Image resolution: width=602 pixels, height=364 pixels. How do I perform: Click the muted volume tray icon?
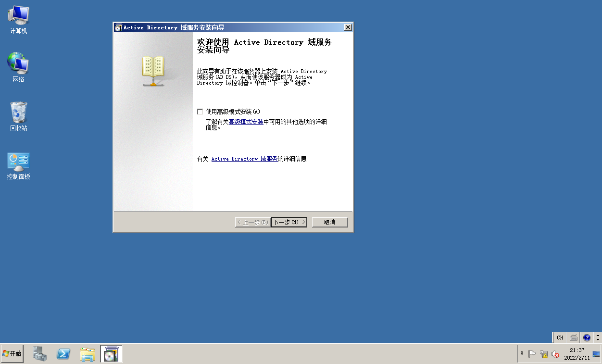555,354
